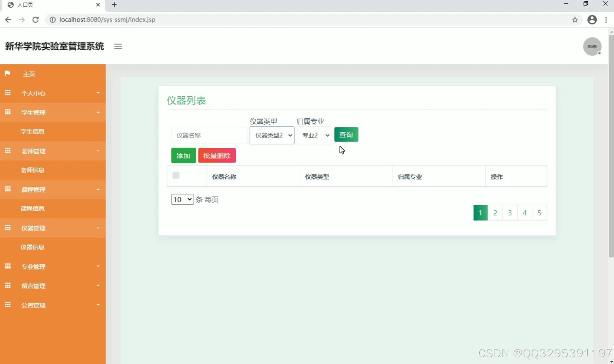This screenshot has width=614, height=364.
Task: Click the 仪器列表 heading
Action: coord(186,100)
